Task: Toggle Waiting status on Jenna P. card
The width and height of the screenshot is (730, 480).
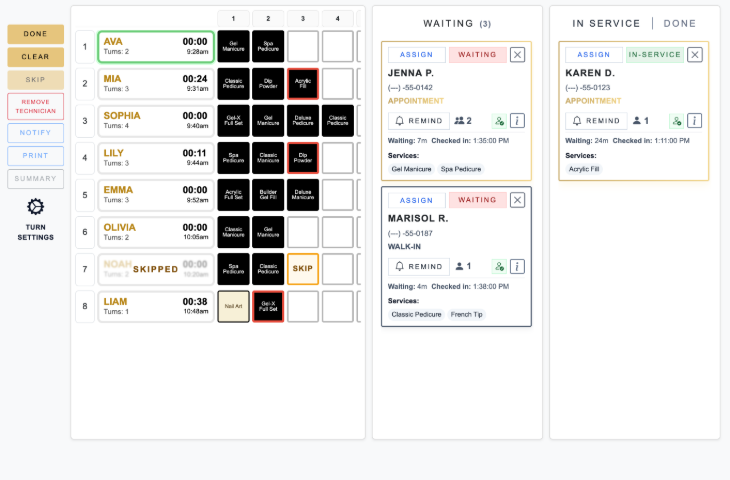Action: pyautogui.click(x=478, y=54)
